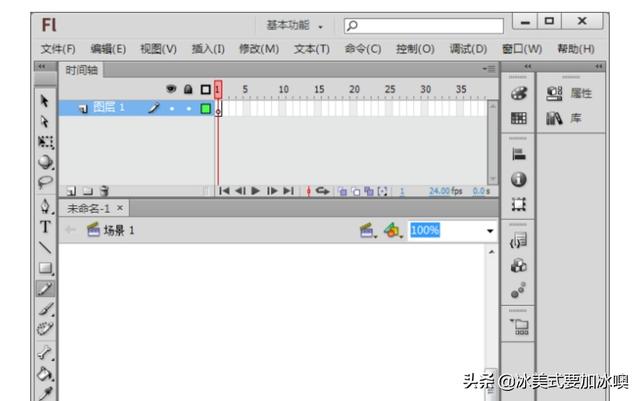Viewport: 640px width, 401px height.
Task: Select the Text tool in the toolbox
Action: click(x=46, y=227)
